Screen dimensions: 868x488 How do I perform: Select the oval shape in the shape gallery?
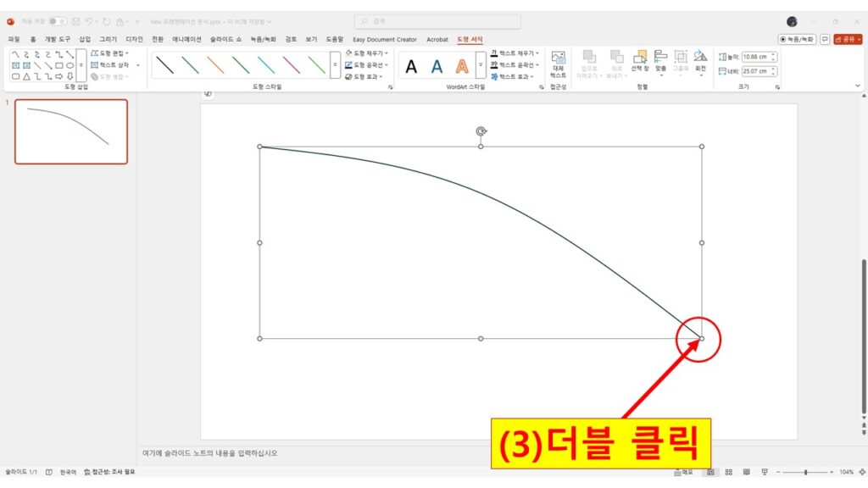point(70,65)
